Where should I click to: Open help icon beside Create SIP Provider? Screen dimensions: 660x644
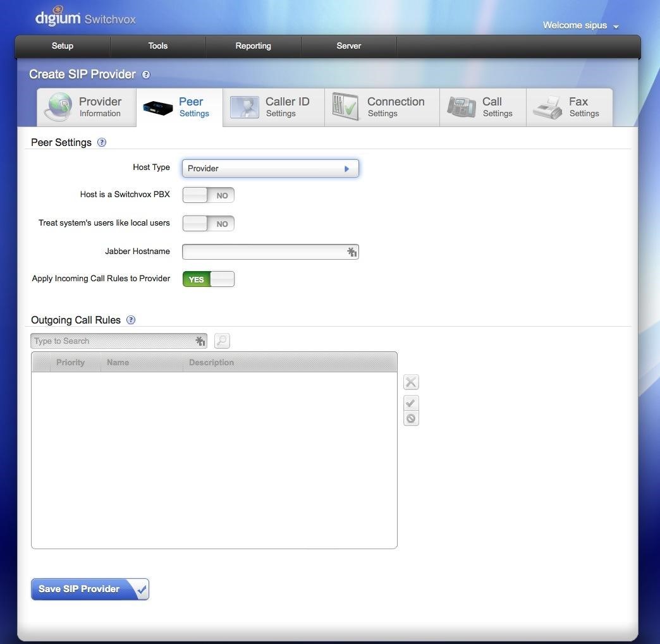tap(146, 75)
